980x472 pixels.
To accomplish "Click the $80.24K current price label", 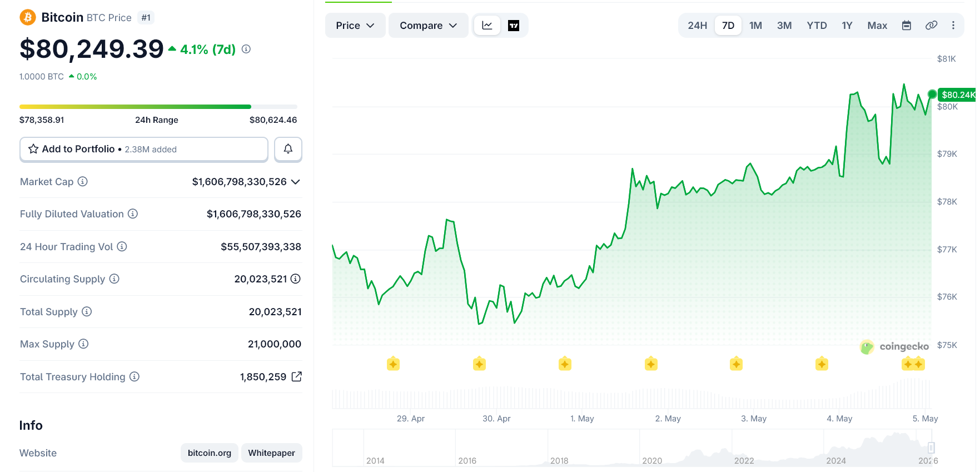I will pyautogui.click(x=957, y=95).
